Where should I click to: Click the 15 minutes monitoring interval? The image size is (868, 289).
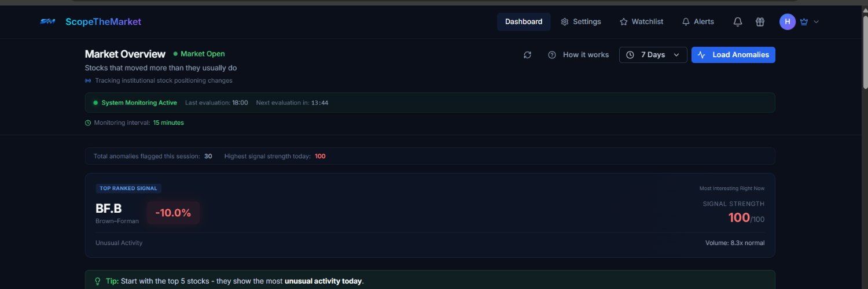coord(168,123)
